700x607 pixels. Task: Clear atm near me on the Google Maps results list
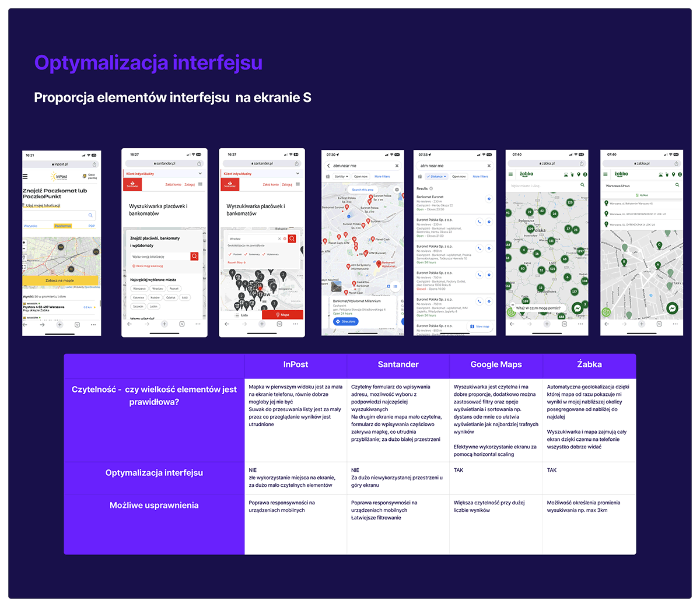click(489, 166)
